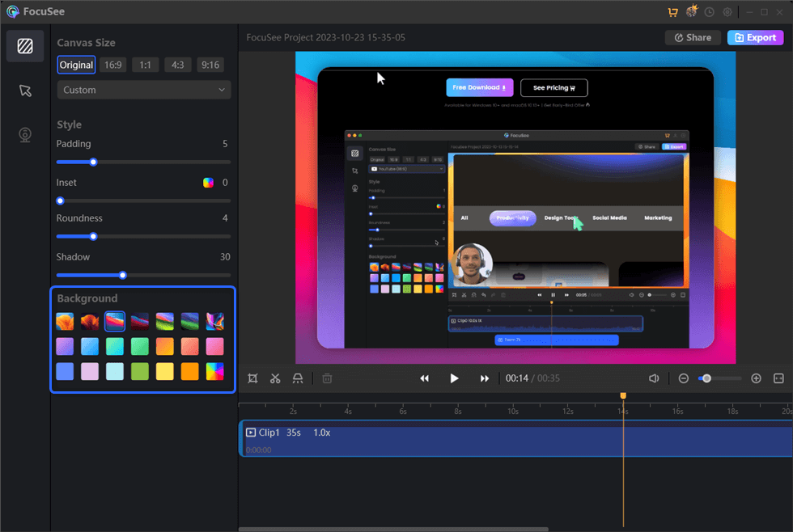Open the Inset color picker icon

point(208,183)
